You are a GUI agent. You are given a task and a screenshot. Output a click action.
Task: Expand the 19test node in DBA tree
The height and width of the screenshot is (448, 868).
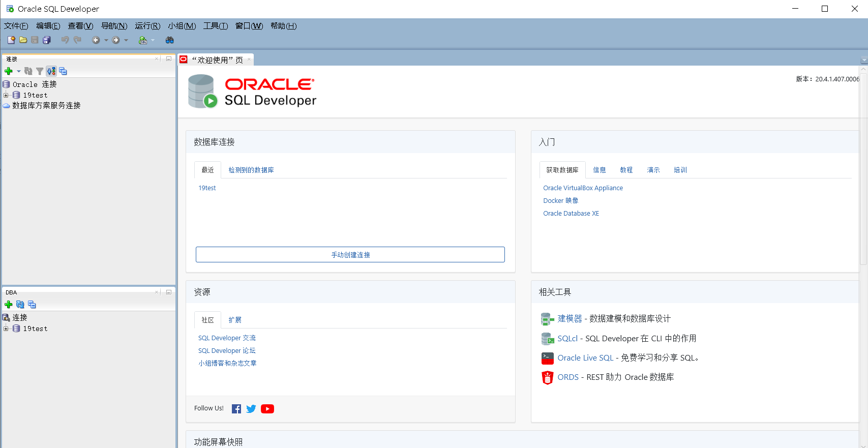(x=6, y=328)
